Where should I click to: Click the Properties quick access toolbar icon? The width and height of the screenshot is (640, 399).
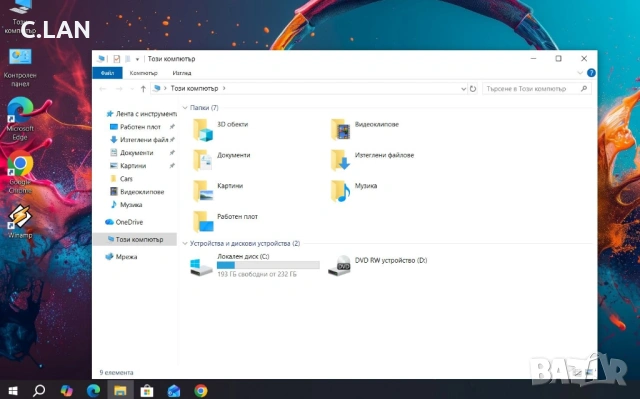[x=117, y=59]
